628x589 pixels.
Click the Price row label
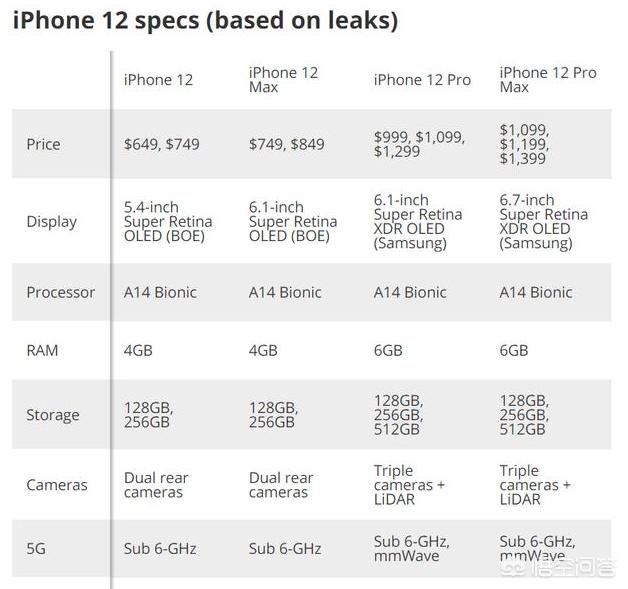(43, 144)
